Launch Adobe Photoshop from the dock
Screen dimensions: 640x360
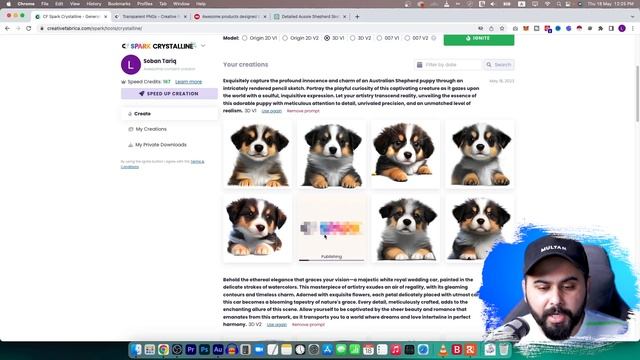204,350
